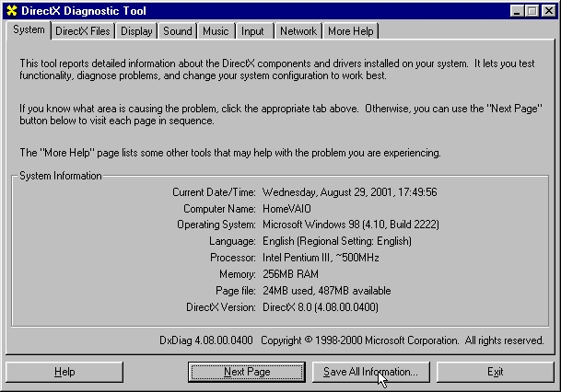The image size is (561, 392).
Task: Click '24MB used, 487MB available' value
Action: pyautogui.click(x=327, y=291)
